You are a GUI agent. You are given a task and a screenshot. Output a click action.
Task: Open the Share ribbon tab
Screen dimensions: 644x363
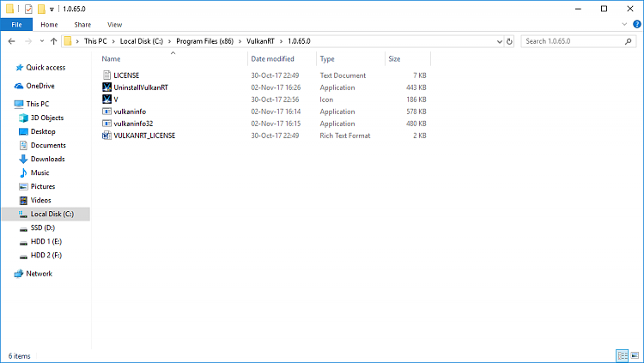click(x=82, y=25)
